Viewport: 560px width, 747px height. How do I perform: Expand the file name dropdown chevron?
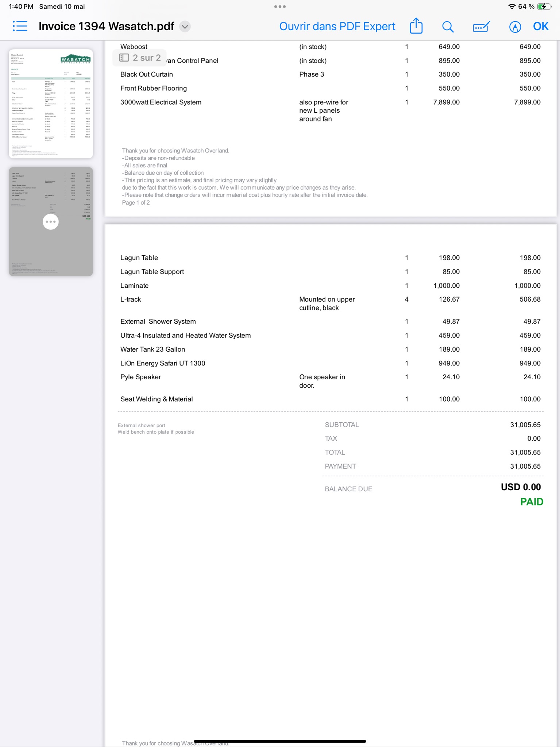coord(185,27)
